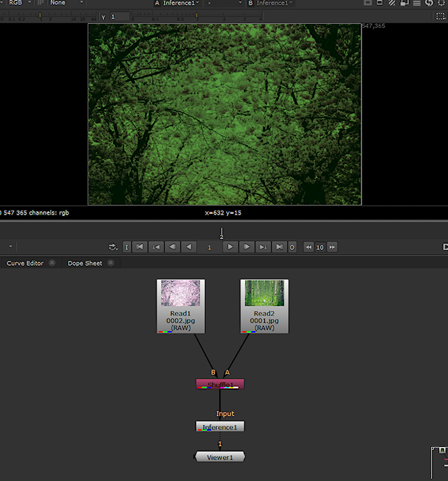Click the Read2 0001.jpg thumbnail
Viewport: 448px width, 481px height.
point(264,294)
